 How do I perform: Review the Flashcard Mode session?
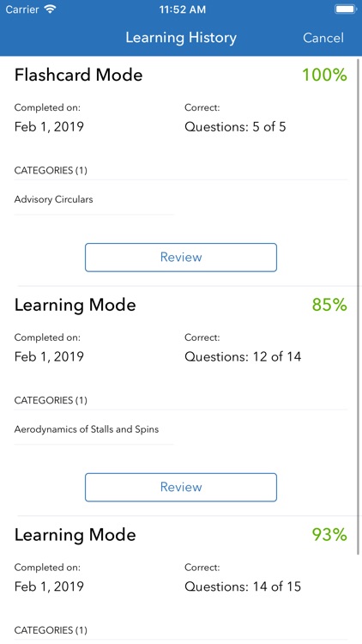tap(181, 258)
